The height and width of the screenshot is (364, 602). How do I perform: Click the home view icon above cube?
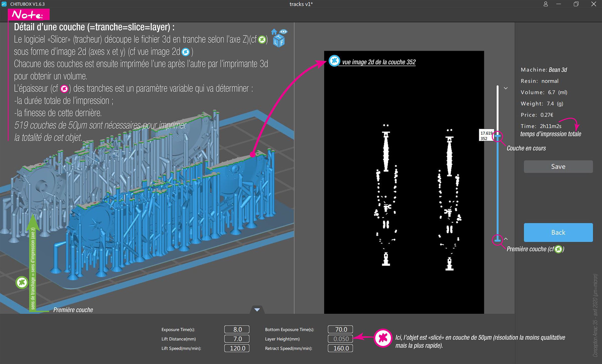click(274, 32)
